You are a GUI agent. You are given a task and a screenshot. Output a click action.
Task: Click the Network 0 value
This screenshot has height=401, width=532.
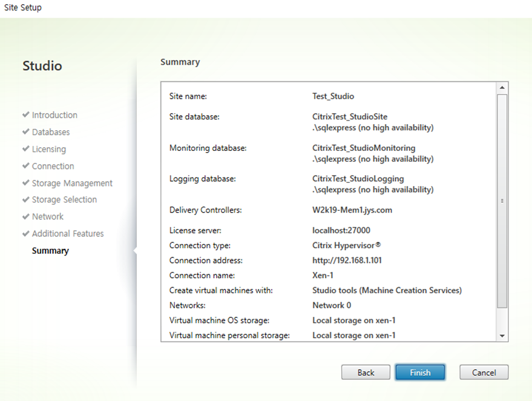tap(332, 305)
